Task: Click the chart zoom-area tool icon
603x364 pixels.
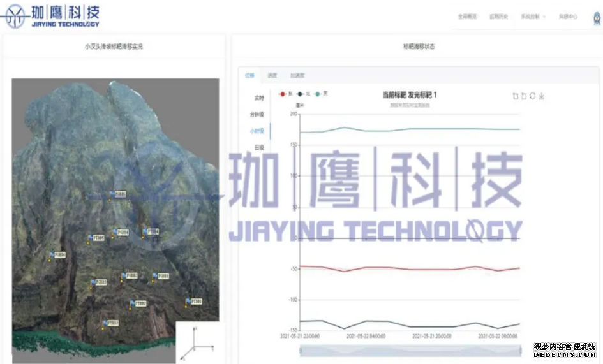Action: pos(516,96)
